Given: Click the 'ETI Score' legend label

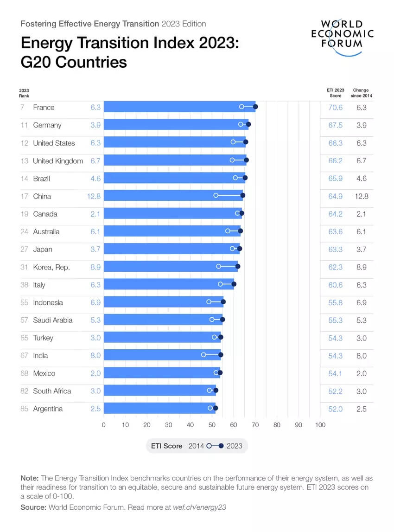Looking at the screenshot, I should click(x=166, y=446).
